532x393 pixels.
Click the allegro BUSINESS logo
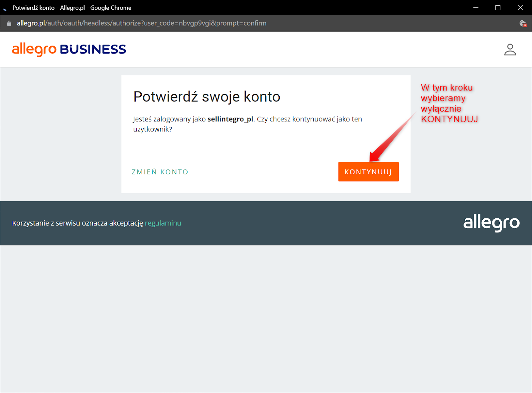click(69, 49)
